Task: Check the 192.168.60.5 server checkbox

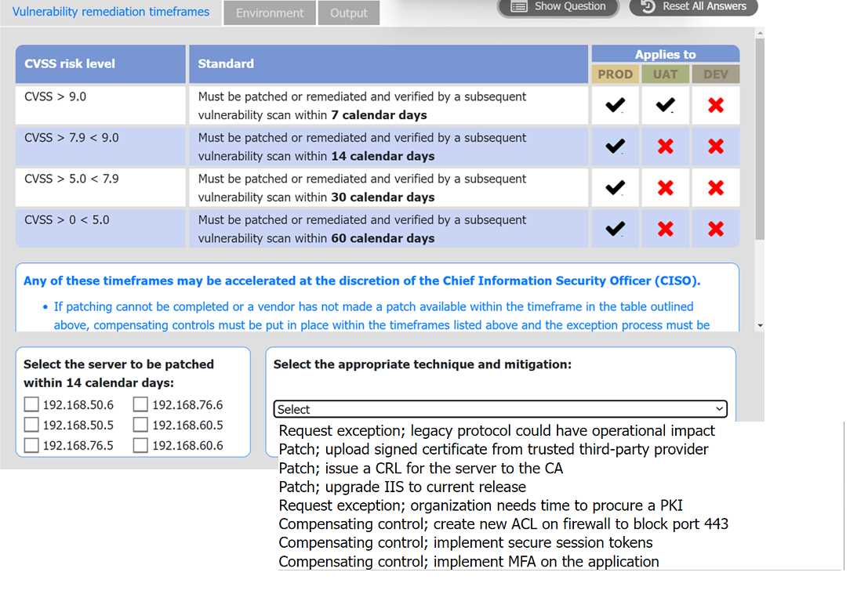Action: tap(140, 424)
